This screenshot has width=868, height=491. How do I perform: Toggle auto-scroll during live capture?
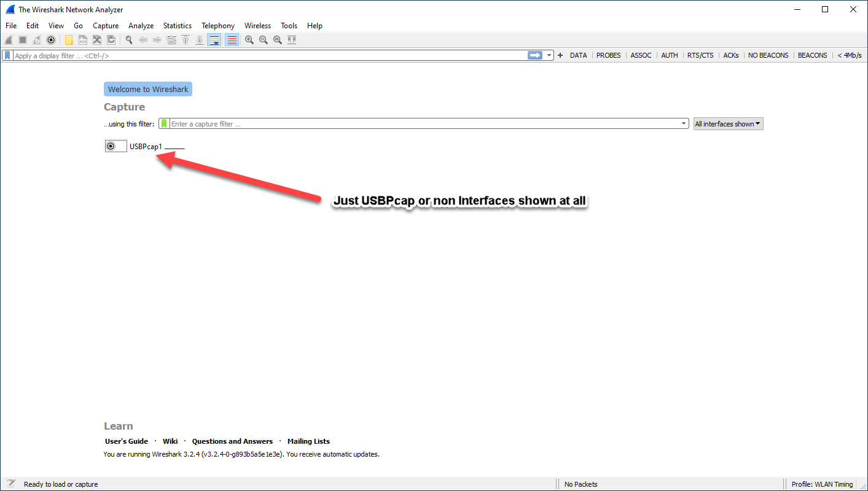click(214, 40)
